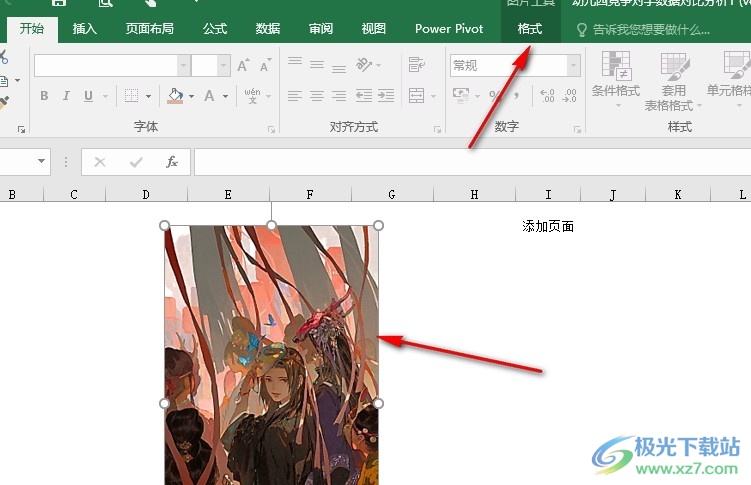This screenshot has width=751, height=485.
Task: Align text to top
Action: click(x=295, y=61)
